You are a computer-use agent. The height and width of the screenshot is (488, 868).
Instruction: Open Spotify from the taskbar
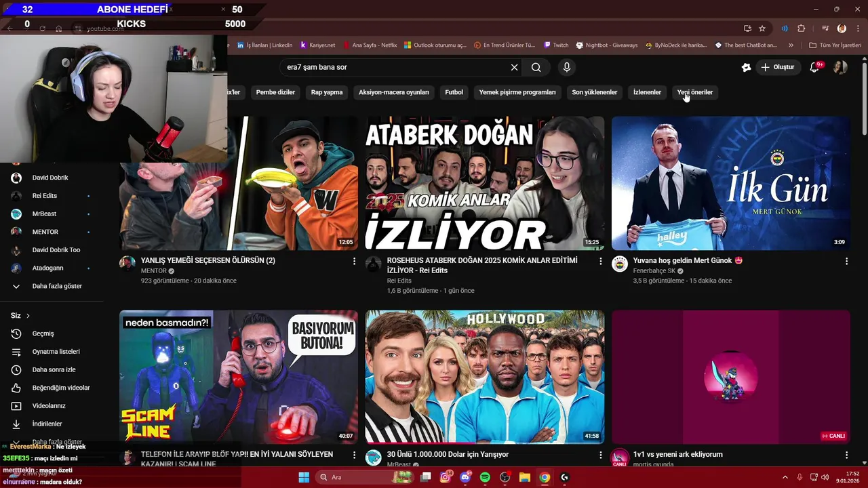pos(485,477)
